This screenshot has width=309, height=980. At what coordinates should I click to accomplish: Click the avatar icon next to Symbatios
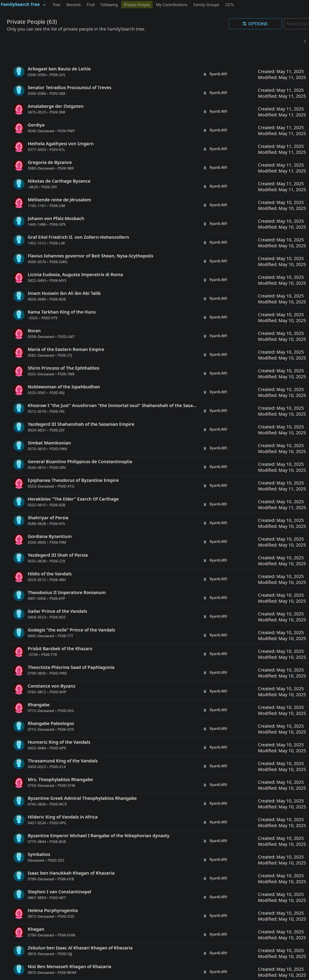tap(19, 857)
